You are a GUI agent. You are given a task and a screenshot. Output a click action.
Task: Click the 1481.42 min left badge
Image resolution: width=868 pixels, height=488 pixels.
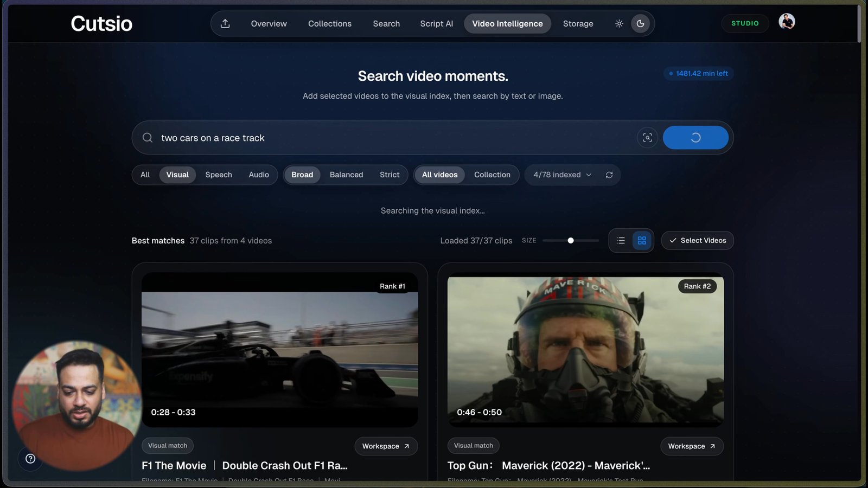point(699,73)
